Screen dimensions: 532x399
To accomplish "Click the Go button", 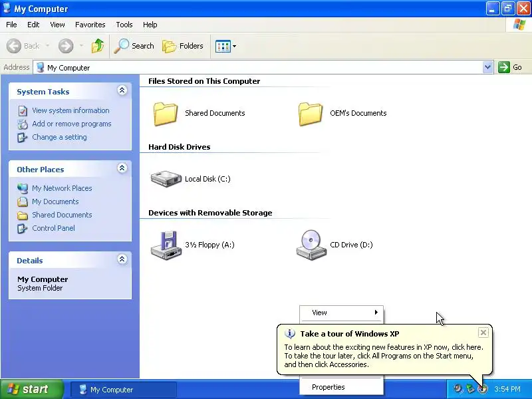I will [510, 67].
